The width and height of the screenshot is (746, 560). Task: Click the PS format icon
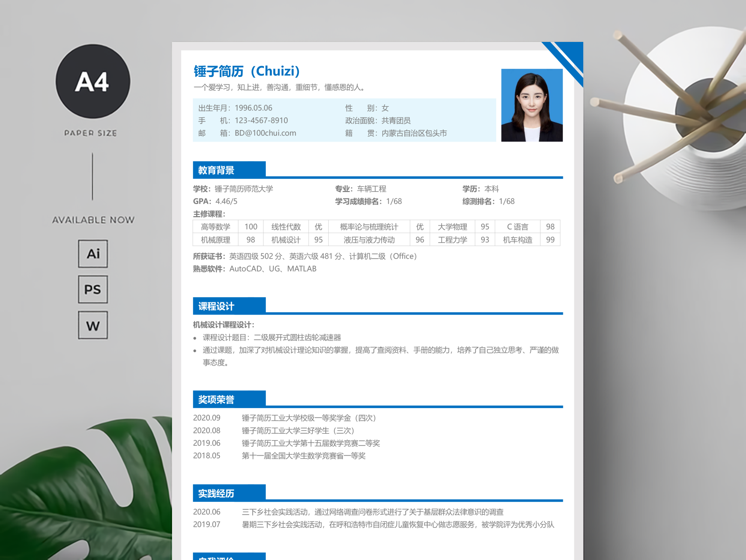(93, 289)
